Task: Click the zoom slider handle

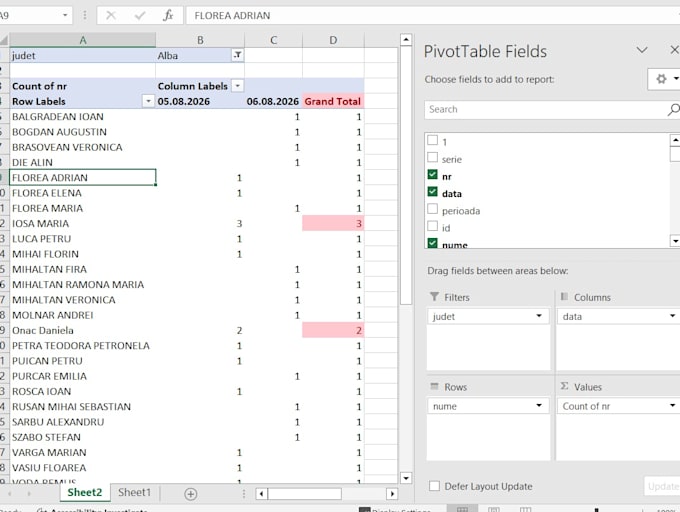Action: (x=597, y=510)
